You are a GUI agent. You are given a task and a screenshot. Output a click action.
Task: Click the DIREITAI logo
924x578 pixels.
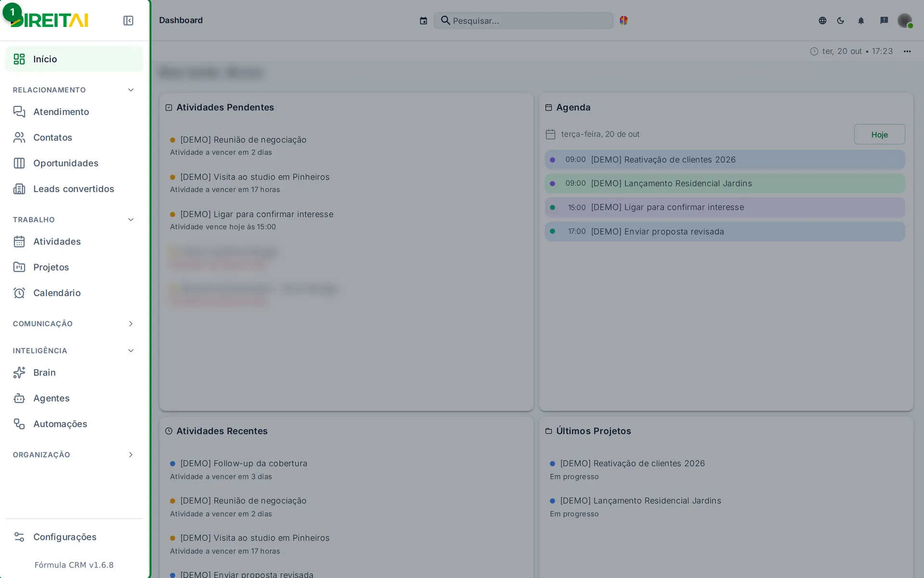(x=50, y=20)
